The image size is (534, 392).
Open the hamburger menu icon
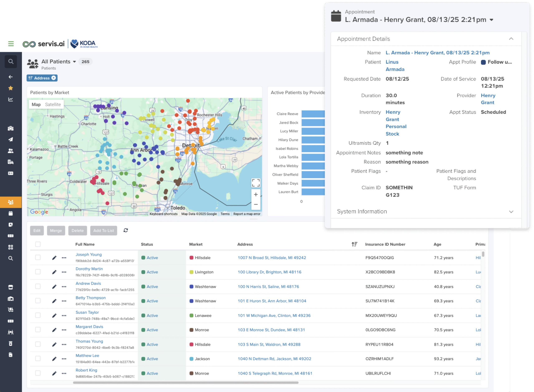point(11,44)
